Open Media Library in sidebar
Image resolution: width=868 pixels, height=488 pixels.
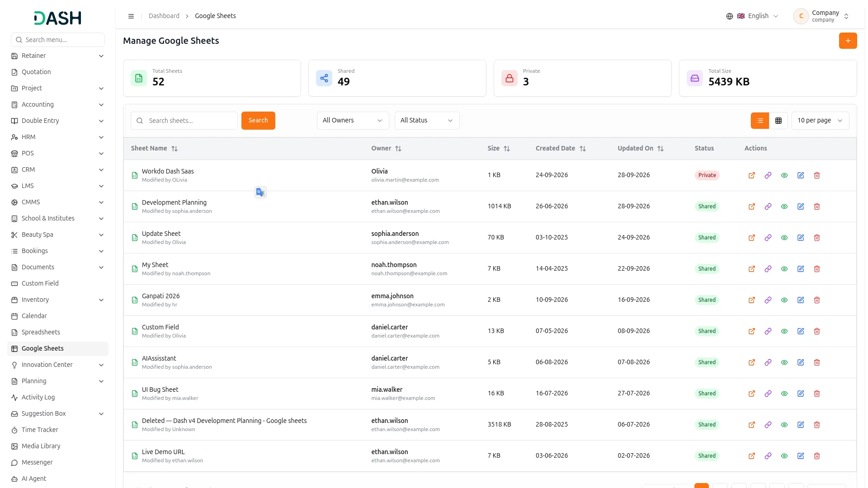58,446
